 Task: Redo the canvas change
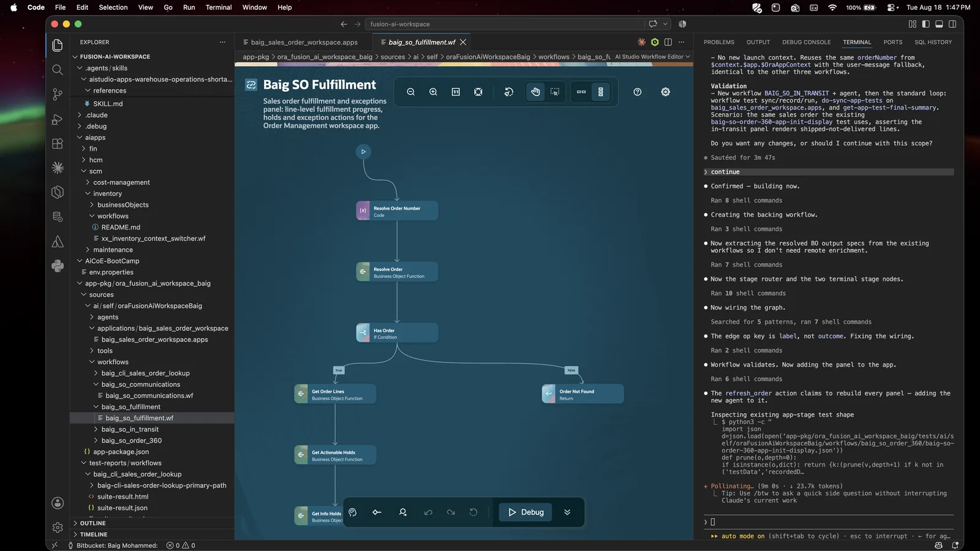[451, 512]
